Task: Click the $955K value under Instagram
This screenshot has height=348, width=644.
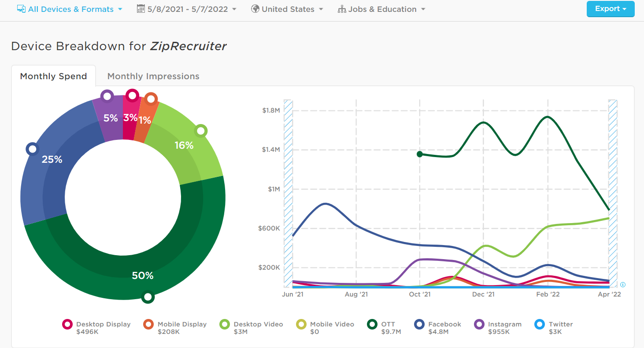Action: click(x=499, y=332)
